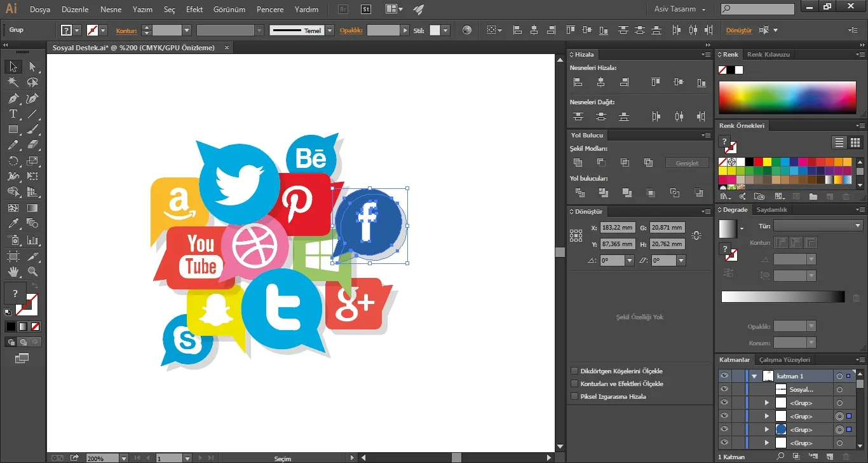This screenshot has width=868, height=463.
Task: Click the delete layer trash icon
Action: pos(846,456)
